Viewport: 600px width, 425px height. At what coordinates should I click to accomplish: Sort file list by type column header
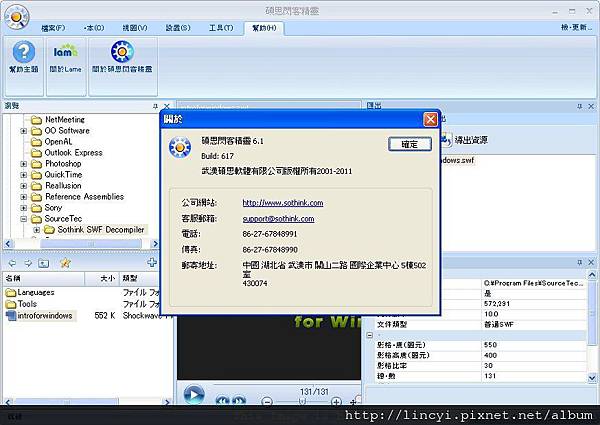click(x=139, y=278)
